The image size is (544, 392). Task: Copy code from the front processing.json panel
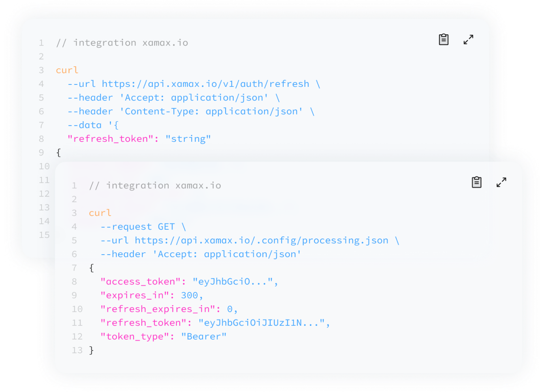[x=476, y=182]
